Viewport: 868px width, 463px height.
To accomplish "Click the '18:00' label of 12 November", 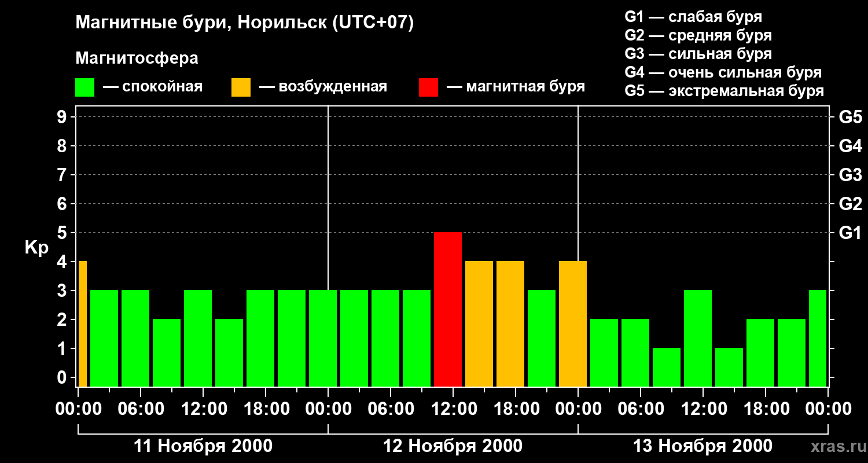I will click(x=516, y=409).
